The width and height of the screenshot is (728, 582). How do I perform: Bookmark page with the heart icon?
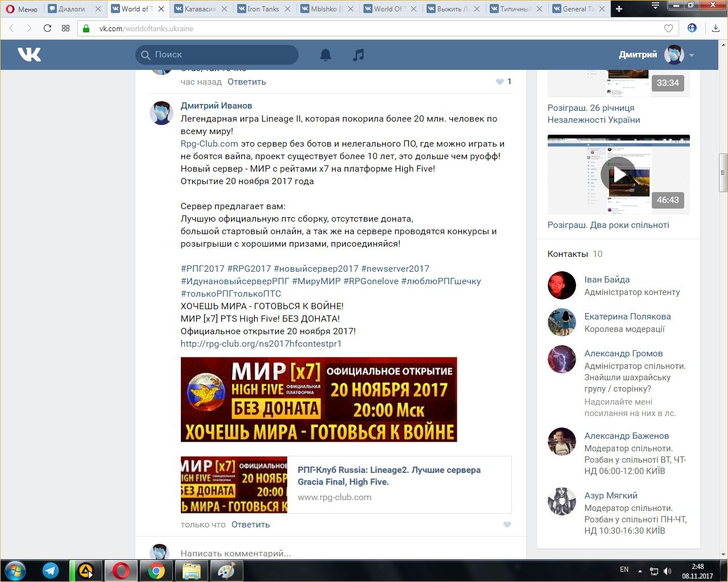669,28
